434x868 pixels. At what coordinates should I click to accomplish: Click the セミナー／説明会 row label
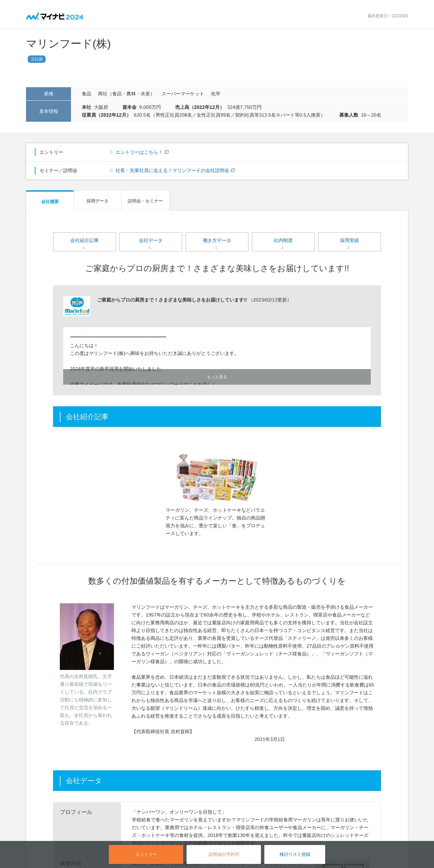click(58, 171)
